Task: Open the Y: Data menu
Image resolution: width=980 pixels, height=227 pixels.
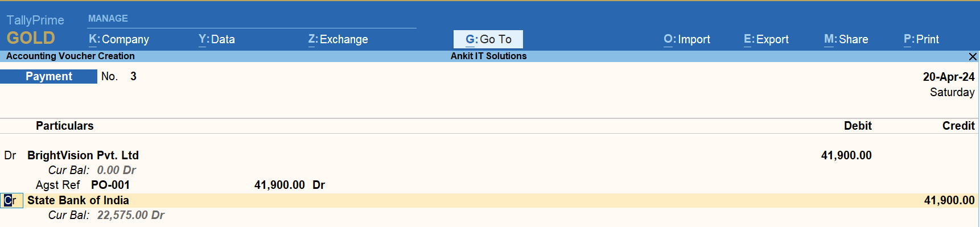Action: [217, 39]
